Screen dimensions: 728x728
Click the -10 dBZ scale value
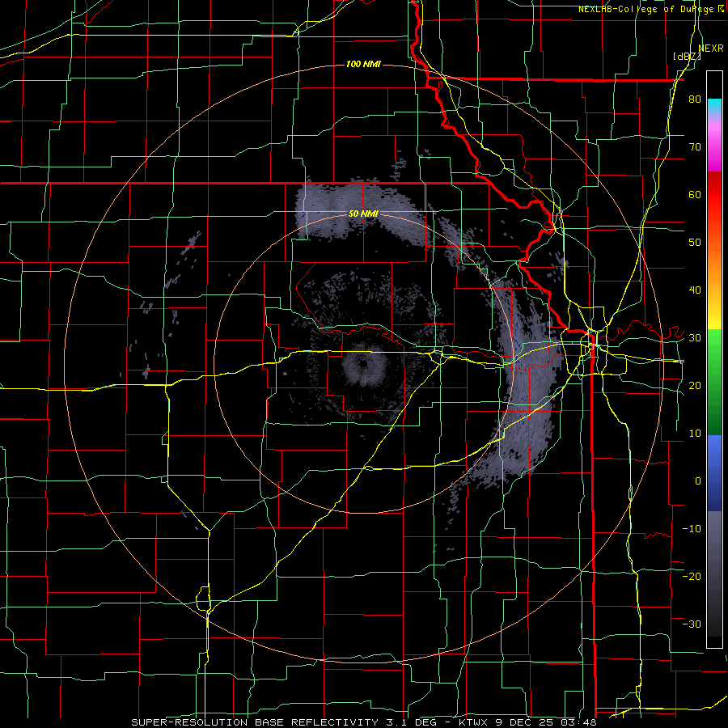coord(692,528)
